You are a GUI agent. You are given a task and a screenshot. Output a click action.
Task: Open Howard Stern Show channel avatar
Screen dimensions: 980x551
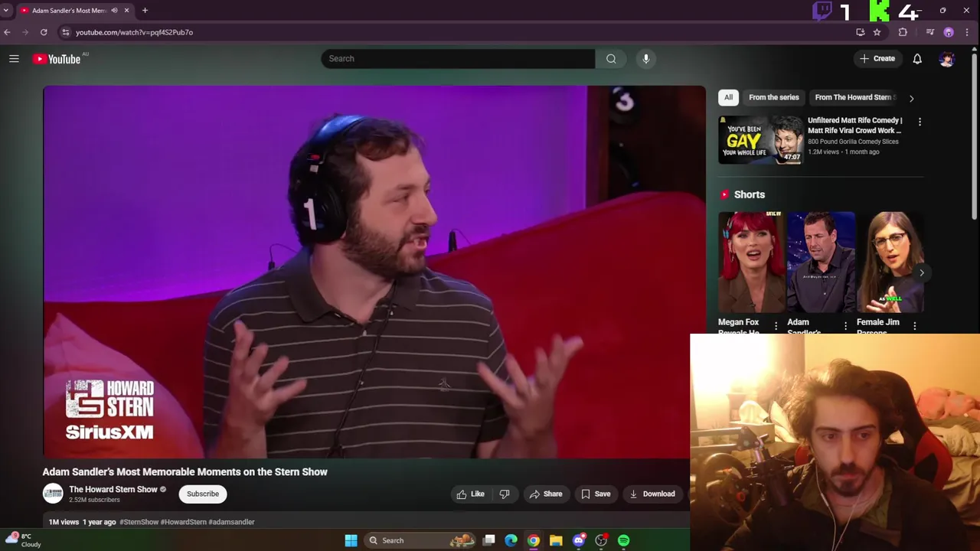53,494
